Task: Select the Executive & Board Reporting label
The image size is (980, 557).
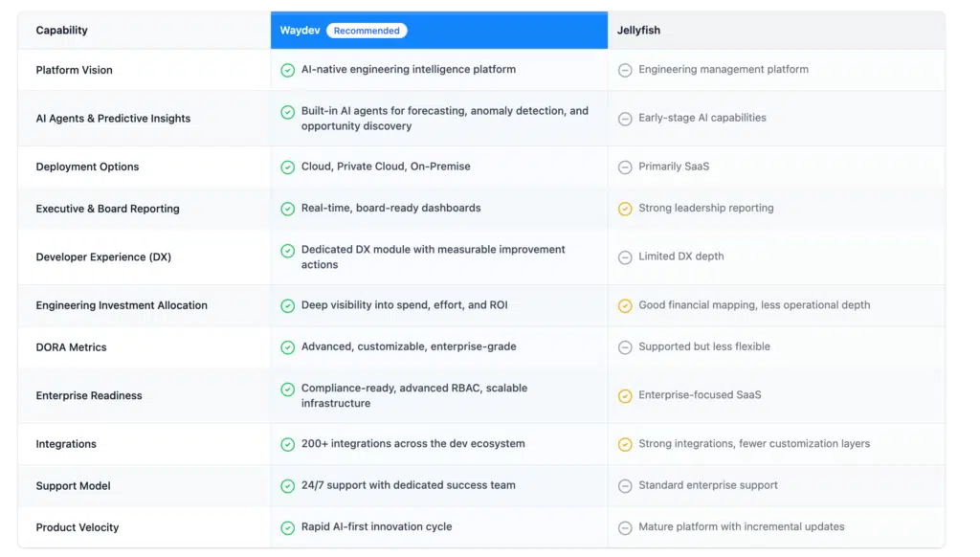Action: (107, 209)
